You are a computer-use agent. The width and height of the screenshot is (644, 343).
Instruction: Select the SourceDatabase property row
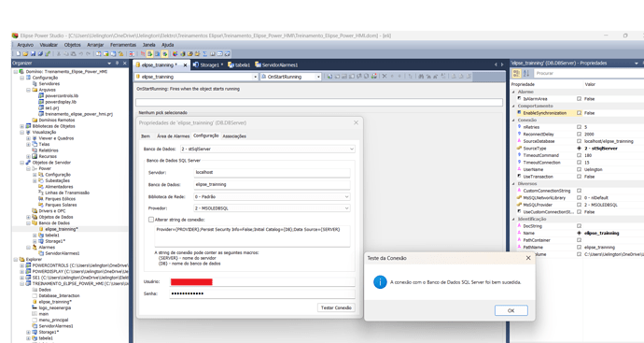(x=577, y=141)
